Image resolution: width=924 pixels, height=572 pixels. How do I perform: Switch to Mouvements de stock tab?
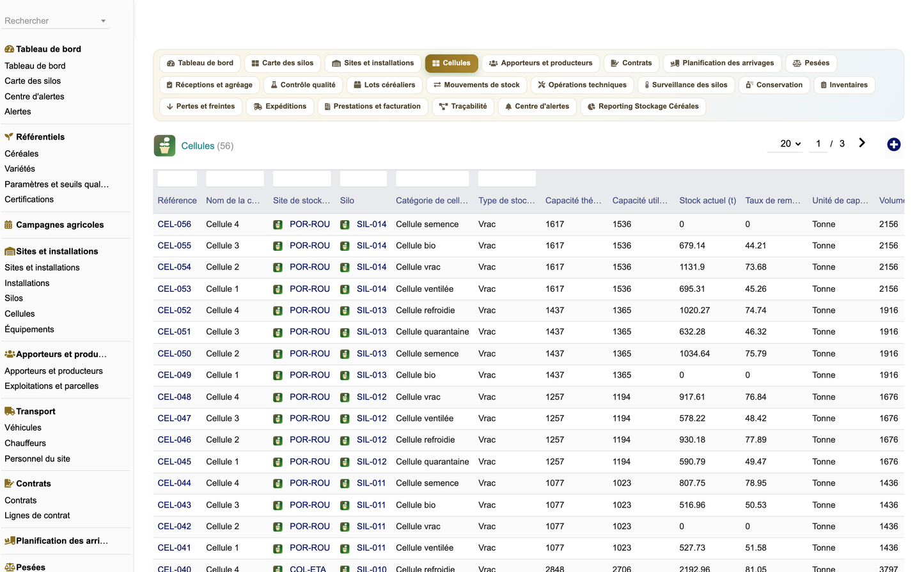click(476, 85)
